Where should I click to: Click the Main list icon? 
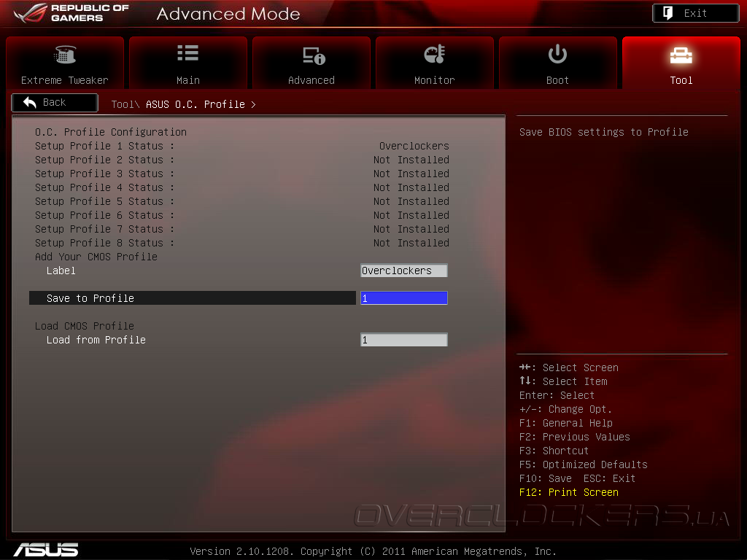pos(187,52)
